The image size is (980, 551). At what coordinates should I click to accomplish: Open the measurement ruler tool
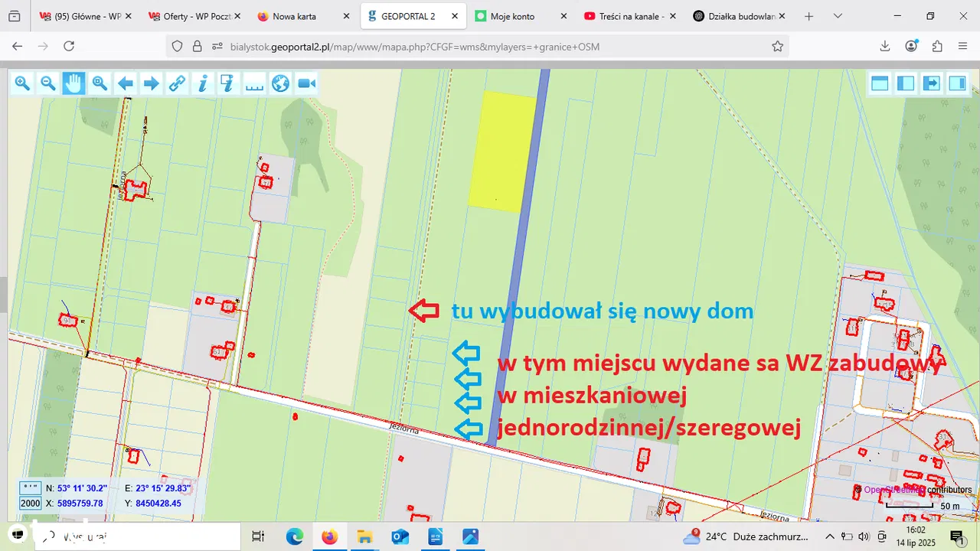point(254,83)
